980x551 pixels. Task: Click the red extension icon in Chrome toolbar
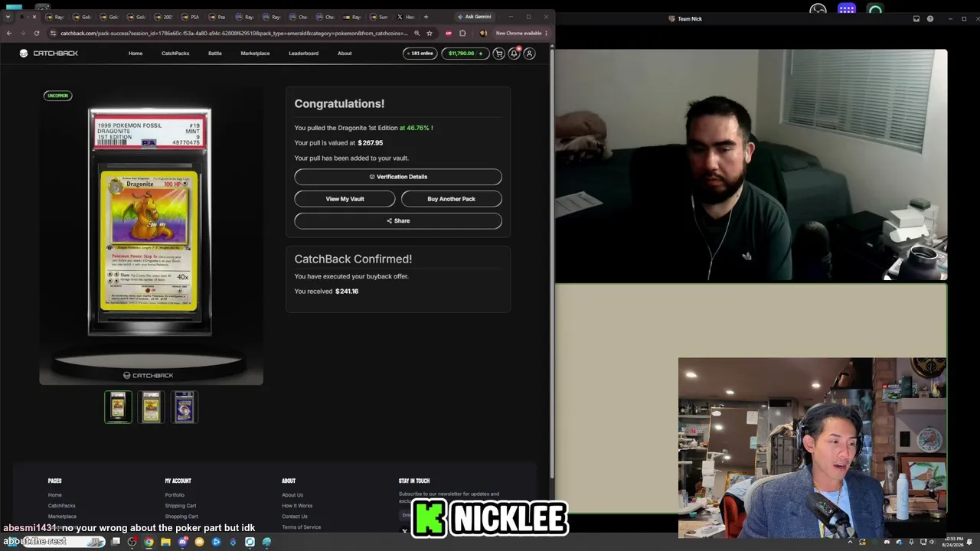[x=449, y=34]
